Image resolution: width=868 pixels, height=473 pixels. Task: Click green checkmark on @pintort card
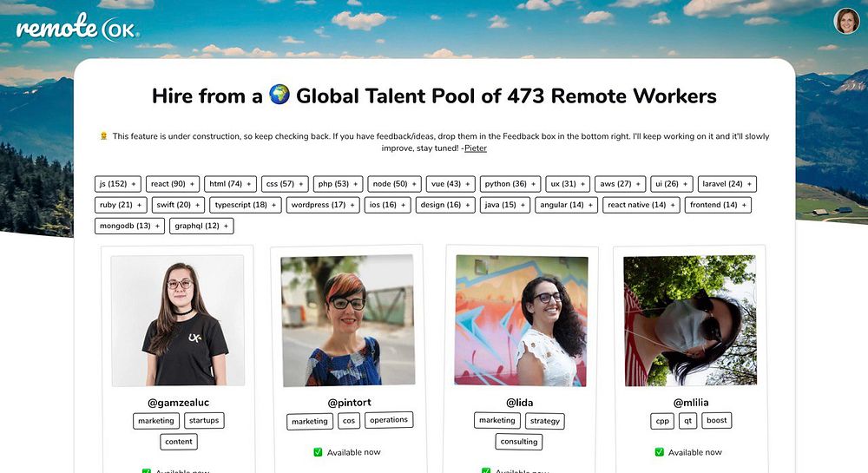pyautogui.click(x=318, y=452)
